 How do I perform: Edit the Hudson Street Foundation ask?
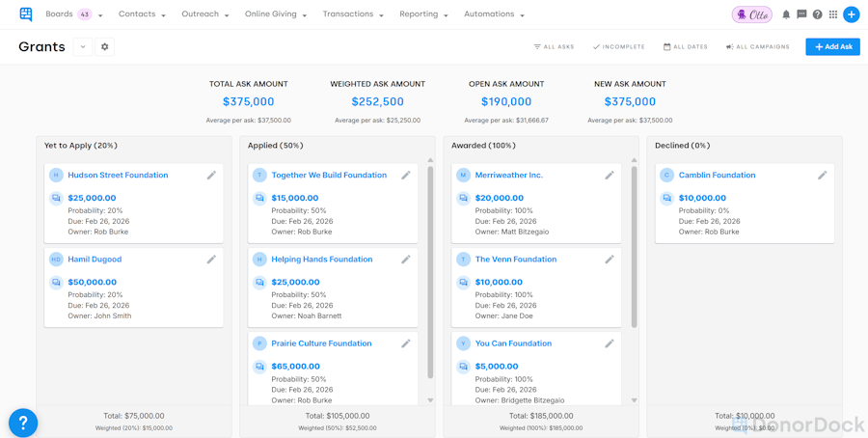tap(211, 176)
